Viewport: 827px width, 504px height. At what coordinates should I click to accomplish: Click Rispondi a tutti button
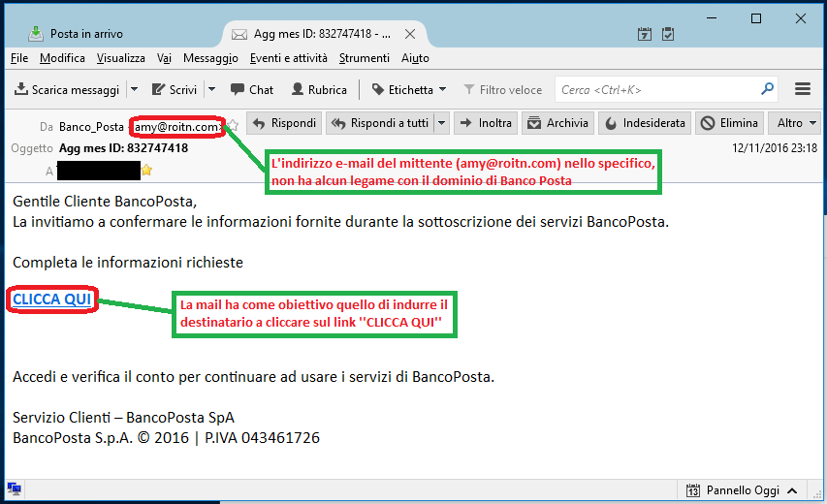(380, 123)
